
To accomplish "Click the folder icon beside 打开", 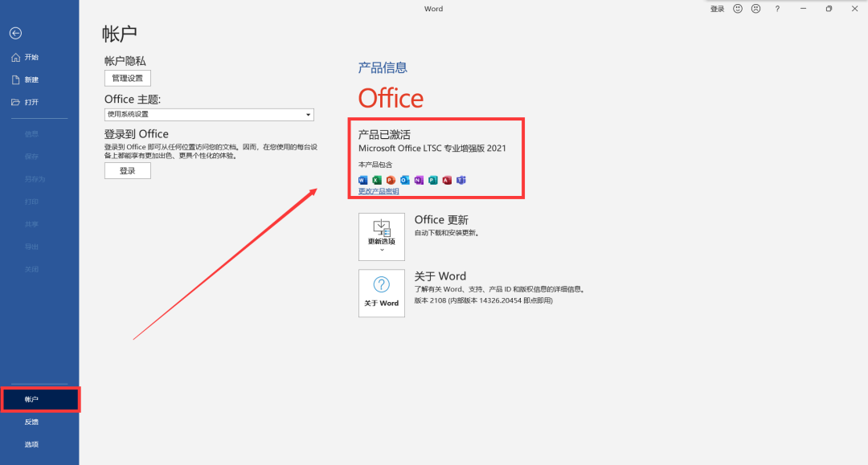I will 15,102.
